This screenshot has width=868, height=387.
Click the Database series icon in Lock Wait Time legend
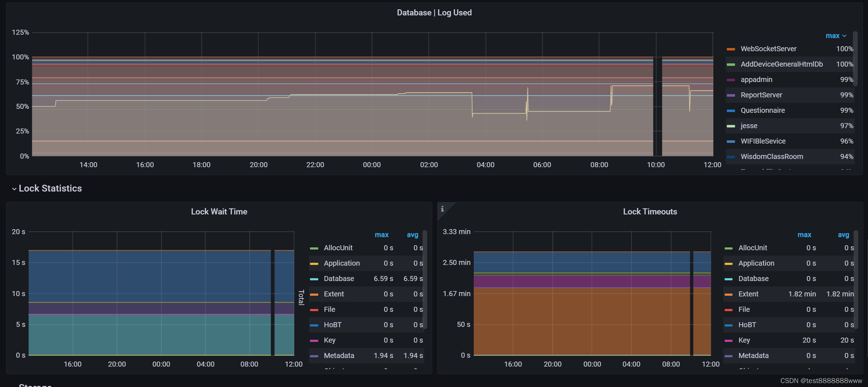(314, 279)
